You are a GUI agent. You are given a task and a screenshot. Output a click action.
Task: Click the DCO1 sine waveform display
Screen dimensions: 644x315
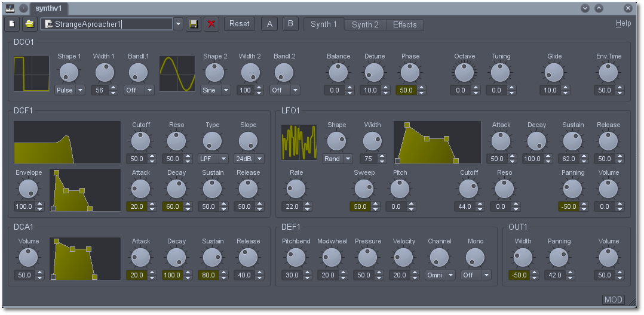pyautogui.click(x=177, y=74)
